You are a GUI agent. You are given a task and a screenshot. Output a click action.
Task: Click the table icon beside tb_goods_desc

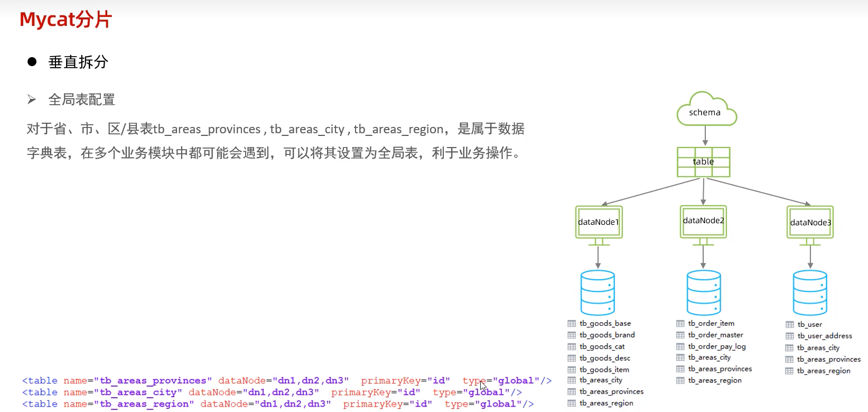[x=572, y=358]
